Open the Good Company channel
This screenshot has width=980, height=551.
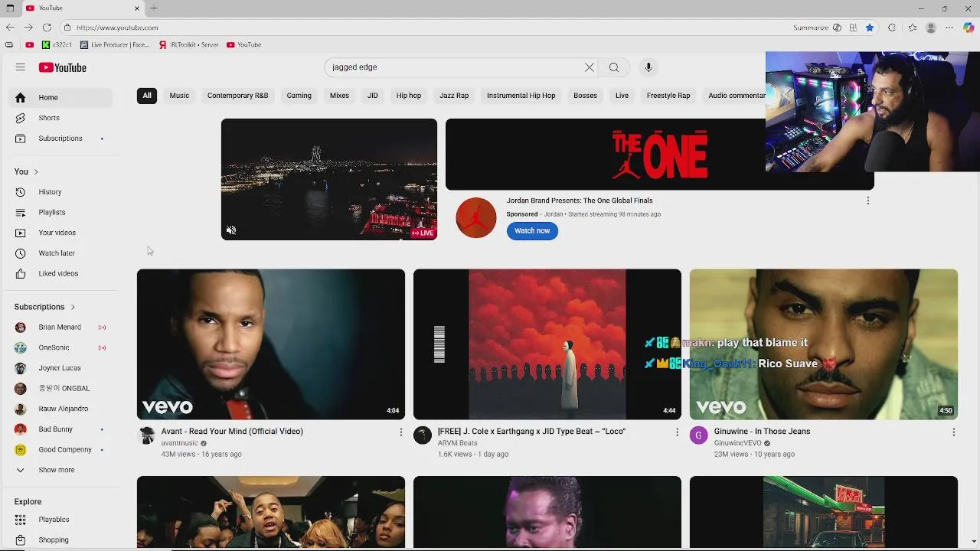[61, 450]
